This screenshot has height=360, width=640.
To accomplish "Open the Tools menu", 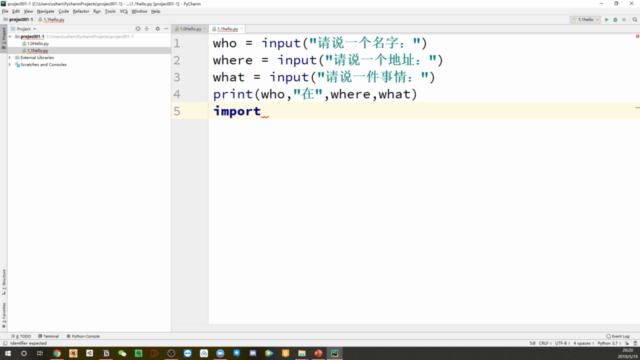I will click(x=110, y=11).
